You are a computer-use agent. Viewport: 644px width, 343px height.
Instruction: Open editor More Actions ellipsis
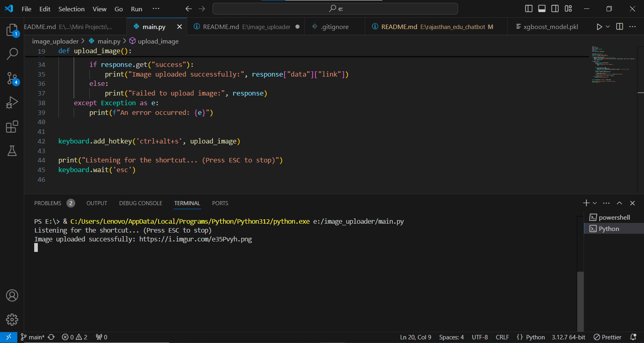point(633,27)
